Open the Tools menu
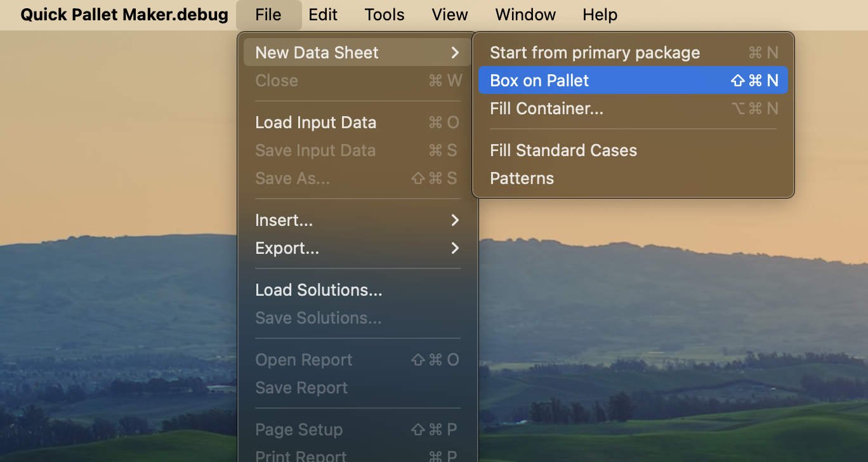The width and height of the screenshot is (868, 462). click(385, 15)
